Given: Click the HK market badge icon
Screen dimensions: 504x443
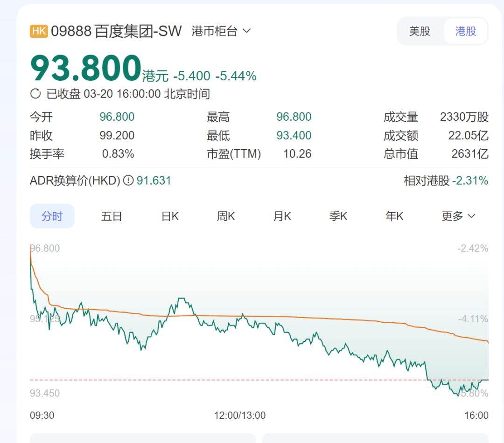Looking at the screenshot, I should (x=39, y=31).
